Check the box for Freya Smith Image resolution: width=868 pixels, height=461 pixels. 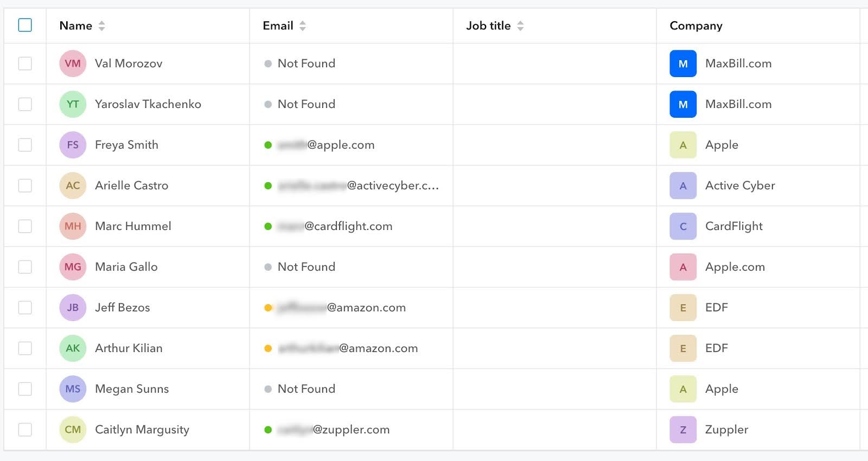coord(25,145)
